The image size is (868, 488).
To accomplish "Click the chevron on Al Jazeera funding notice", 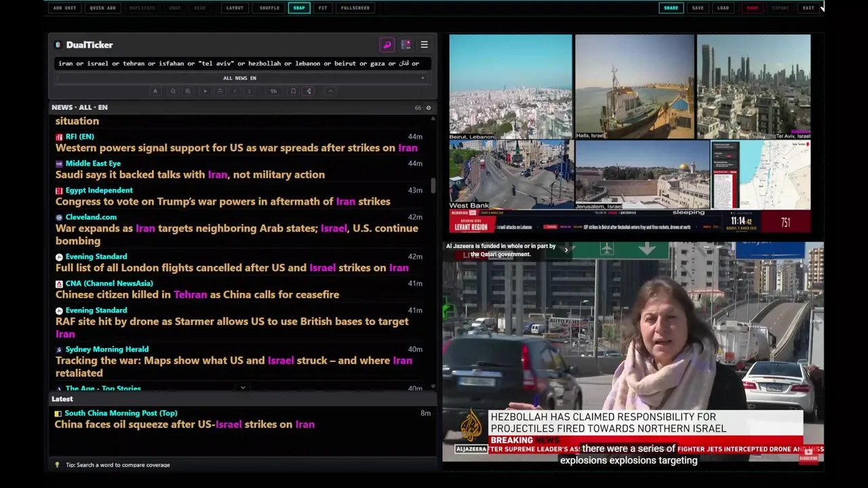I will [x=566, y=250].
